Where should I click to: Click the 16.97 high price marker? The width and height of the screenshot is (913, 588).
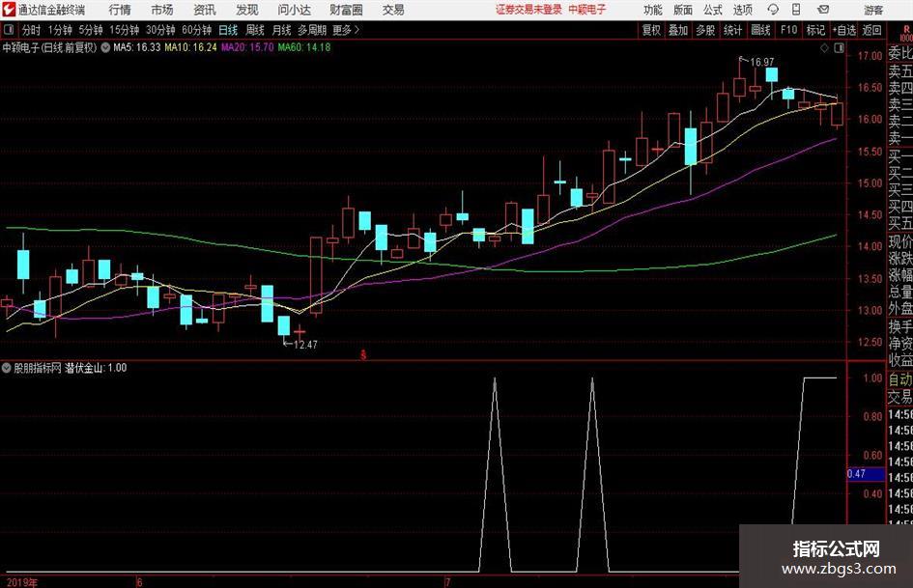(761, 62)
